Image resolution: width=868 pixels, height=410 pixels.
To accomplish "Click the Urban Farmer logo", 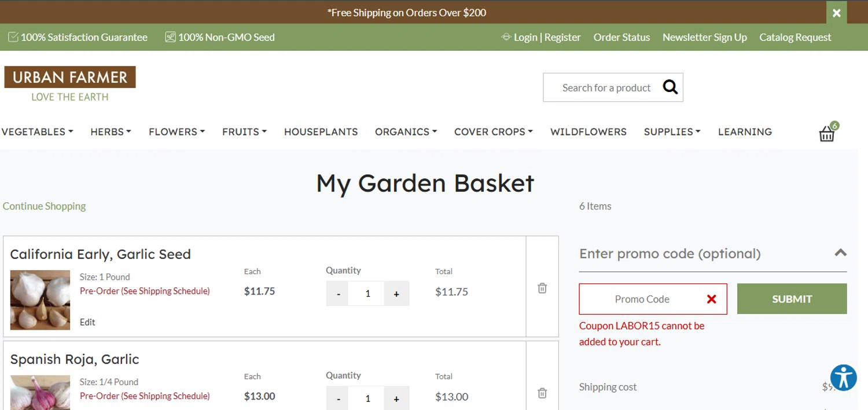I will pos(70,84).
